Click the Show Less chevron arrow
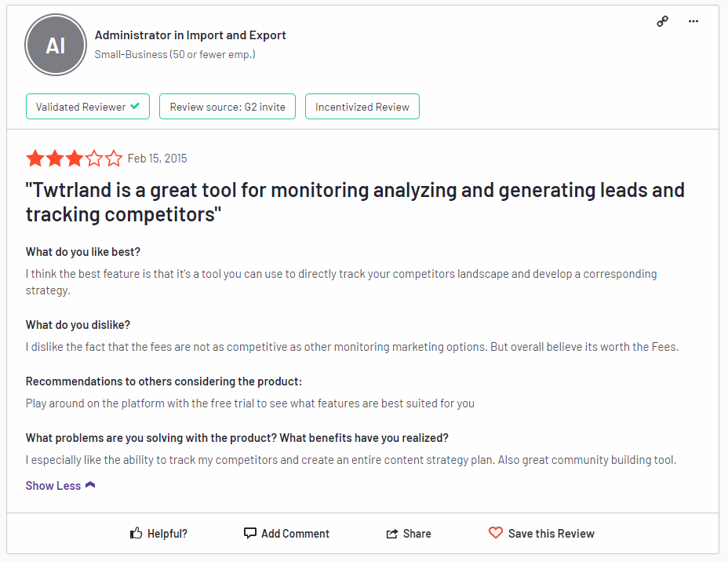Screen dimensions: 728x562 [x=90, y=485]
